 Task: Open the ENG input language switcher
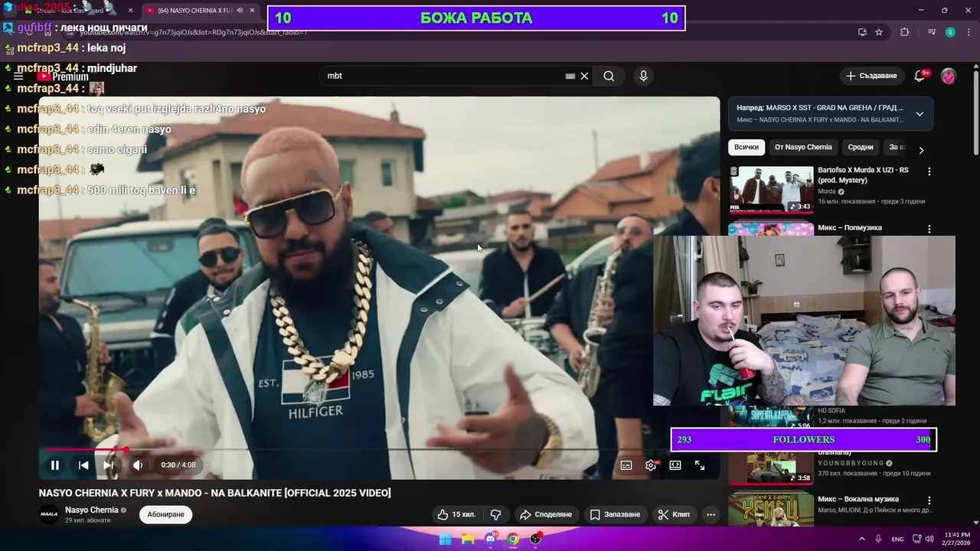(x=897, y=539)
